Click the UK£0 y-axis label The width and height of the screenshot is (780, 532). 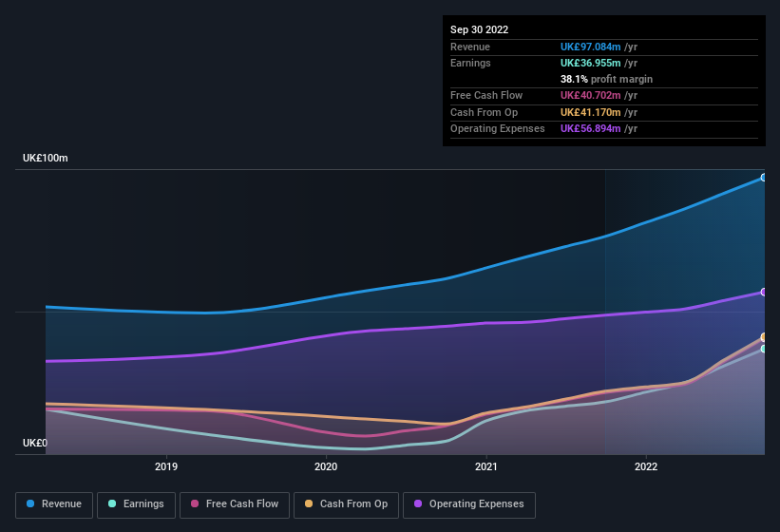[35, 443]
